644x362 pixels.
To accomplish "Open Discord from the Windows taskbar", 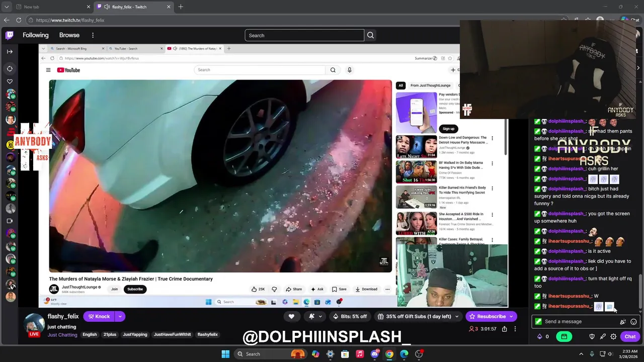I will point(375,354).
